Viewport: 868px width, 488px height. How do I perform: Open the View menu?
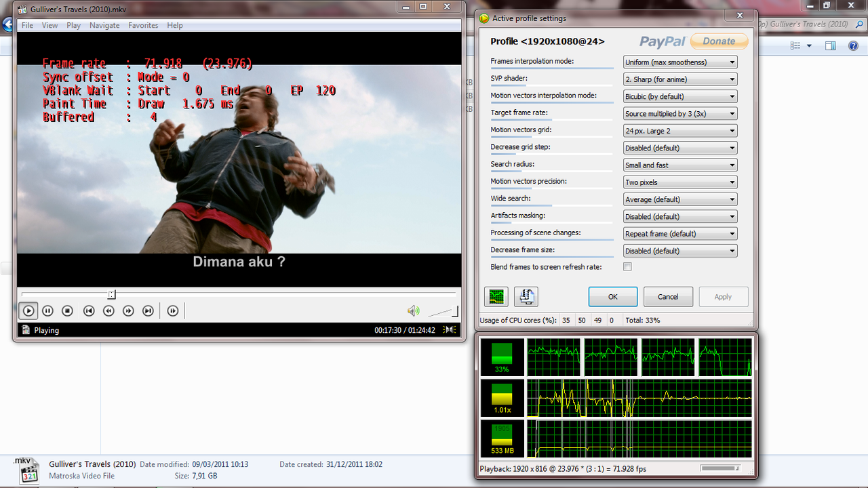(x=50, y=25)
